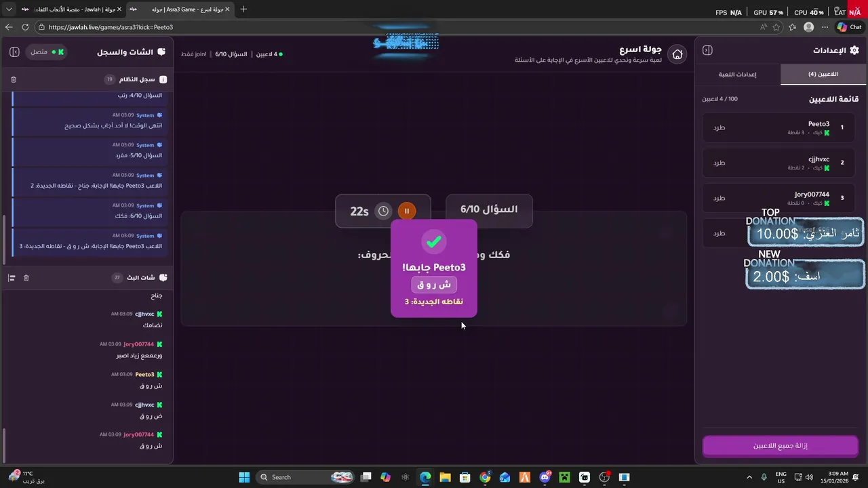This screenshot has width=868, height=488.
Task: Click the السؤال 6/10 question counter box
Action: (x=489, y=210)
